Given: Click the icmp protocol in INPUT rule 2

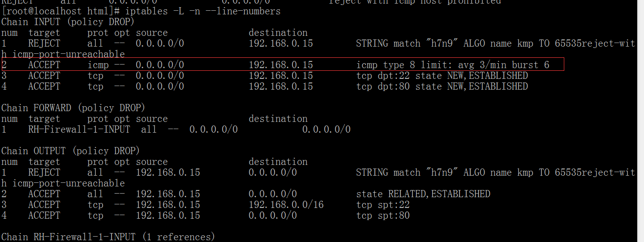Looking at the screenshot, I should pyautogui.click(x=98, y=65).
